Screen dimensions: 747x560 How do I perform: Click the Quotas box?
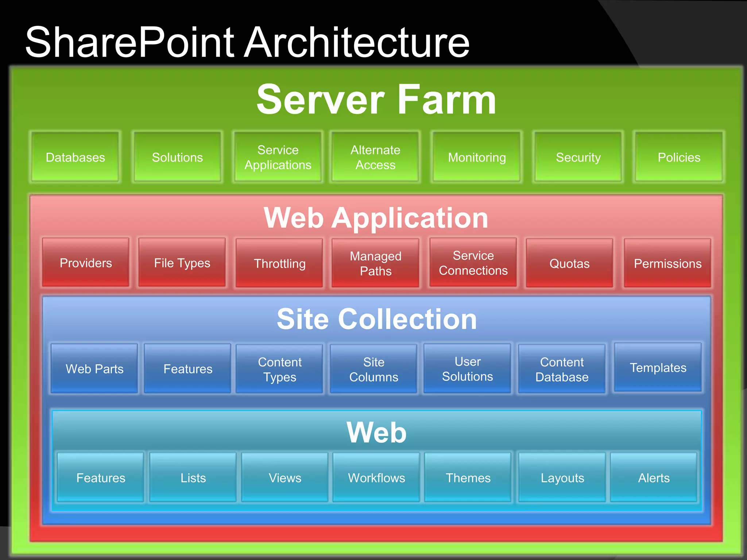569,263
